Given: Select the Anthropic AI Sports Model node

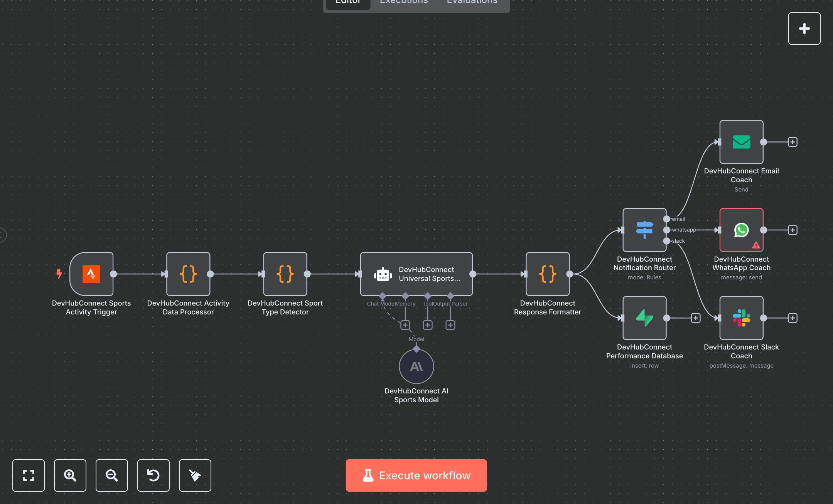Looking at the screenshot, I should click(x=416, y=366).
